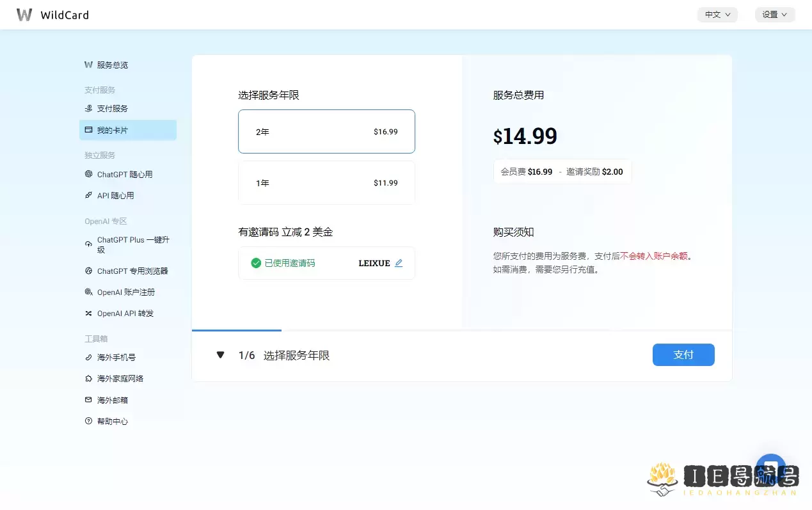Click the blue 支付 button
The width and height of the screenshot is (812, 510).
pos(683,355)
